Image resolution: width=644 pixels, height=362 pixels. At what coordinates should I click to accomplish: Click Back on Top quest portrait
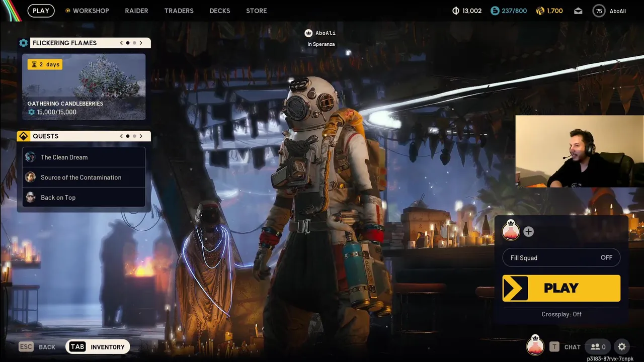tap(30, 197)
